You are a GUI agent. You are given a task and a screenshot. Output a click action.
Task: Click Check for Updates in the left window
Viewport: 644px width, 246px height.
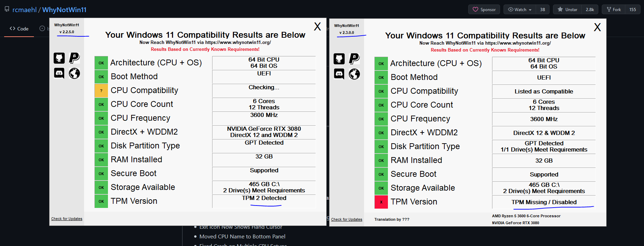pos(66,219)
